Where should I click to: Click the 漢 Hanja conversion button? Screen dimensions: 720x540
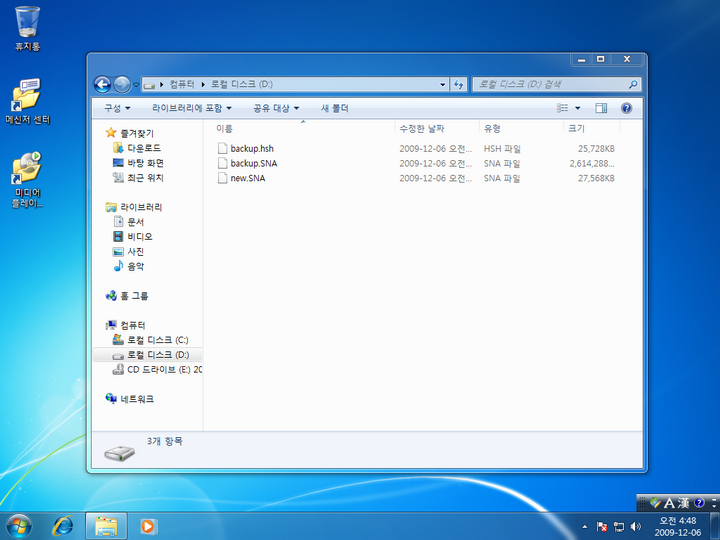(x=684, y=503)
